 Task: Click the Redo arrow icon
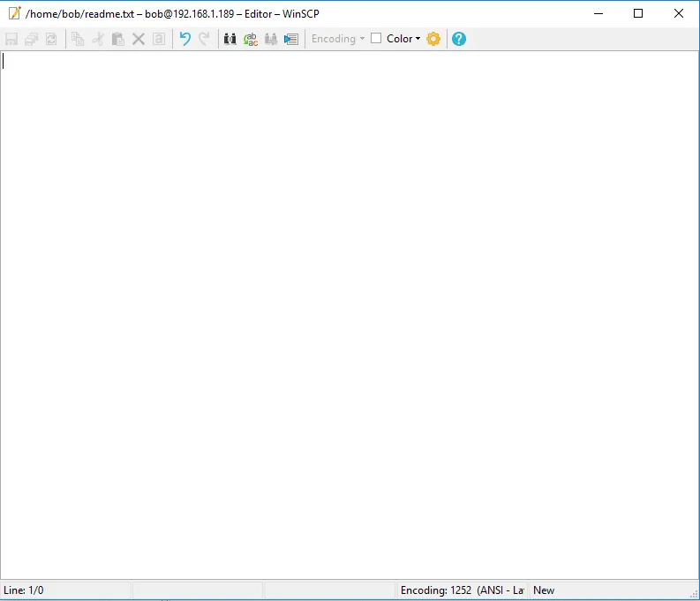tap(204, 39)
